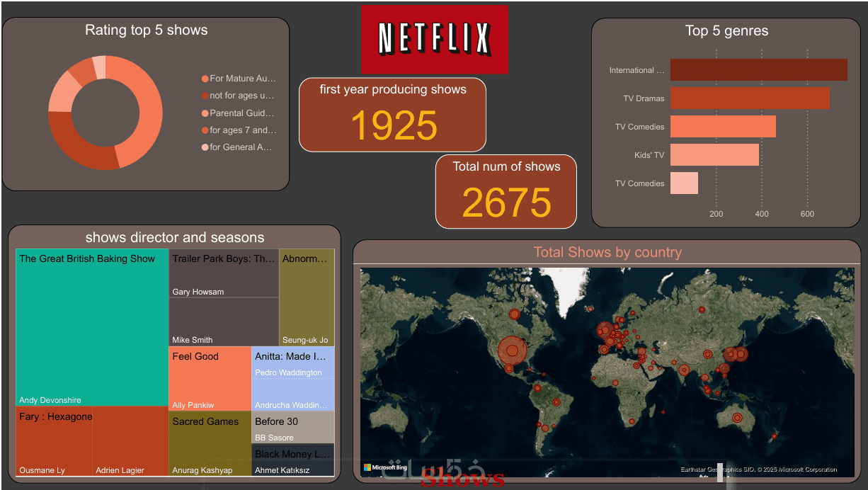Click the 600 axis value
The width and height of the screenshot is (868, 490).
click(807, 214)
